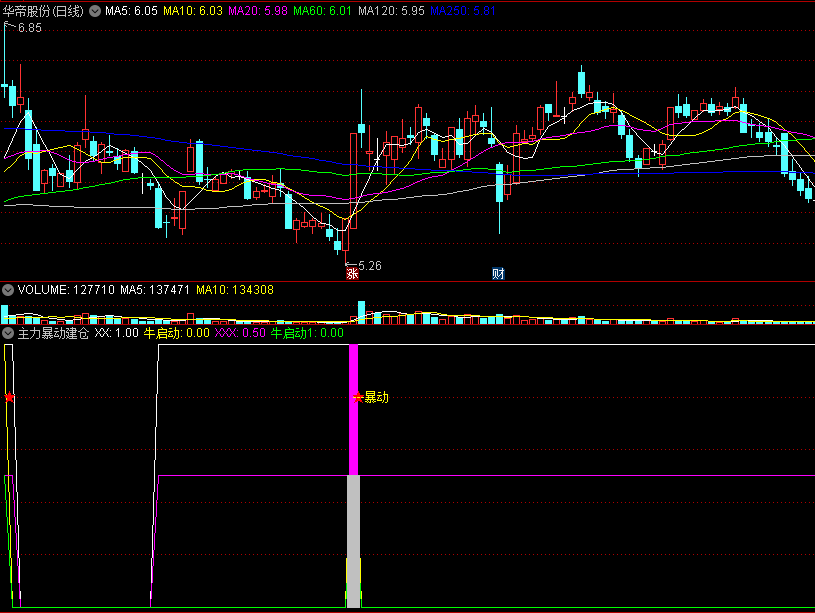This screenshot has height=613, width=815.
Task: Click the volume MA10: 134308 label
Action: (x=234, y=290)
